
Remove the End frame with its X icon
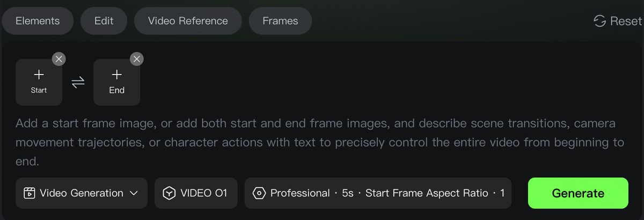point(137,59)
